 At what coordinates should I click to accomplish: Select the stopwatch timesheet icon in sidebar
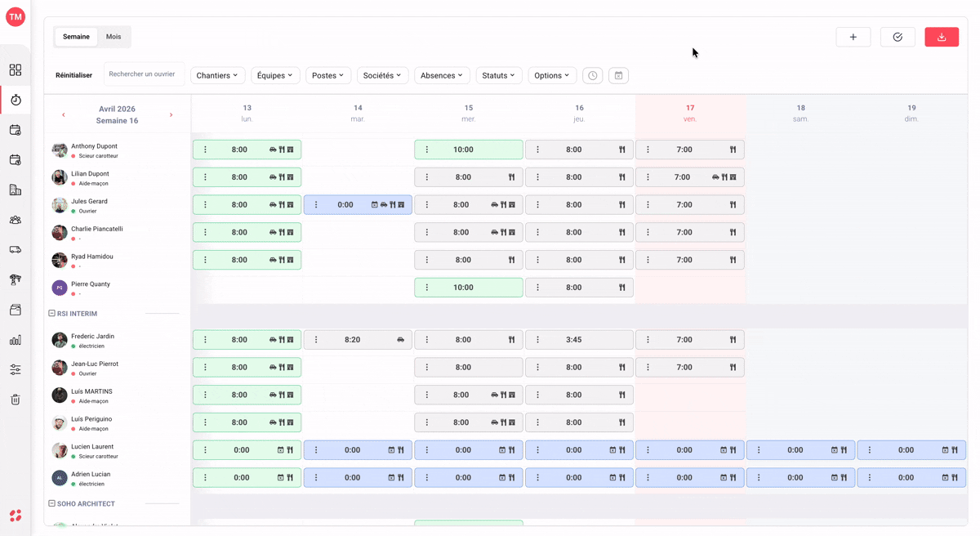click(x=15, y=100)
